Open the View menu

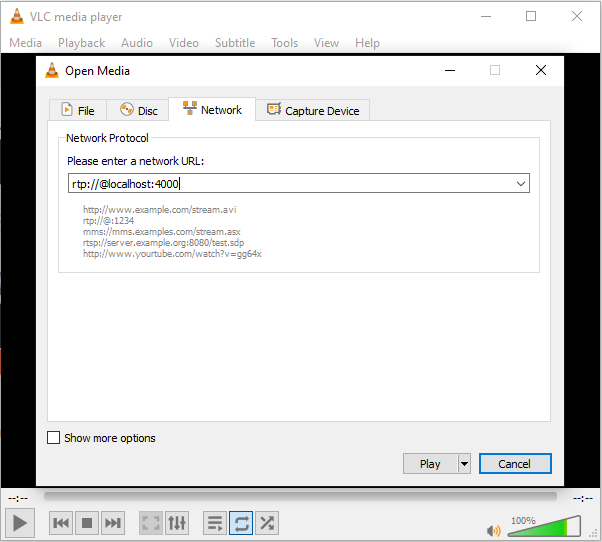pyautogui.click(x=326, y=43)
